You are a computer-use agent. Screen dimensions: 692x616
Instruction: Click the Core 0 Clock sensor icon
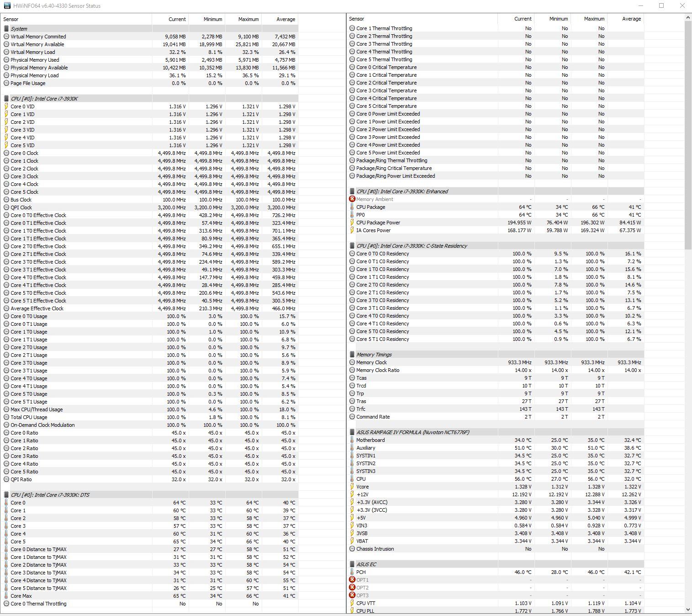coord(6,153)
